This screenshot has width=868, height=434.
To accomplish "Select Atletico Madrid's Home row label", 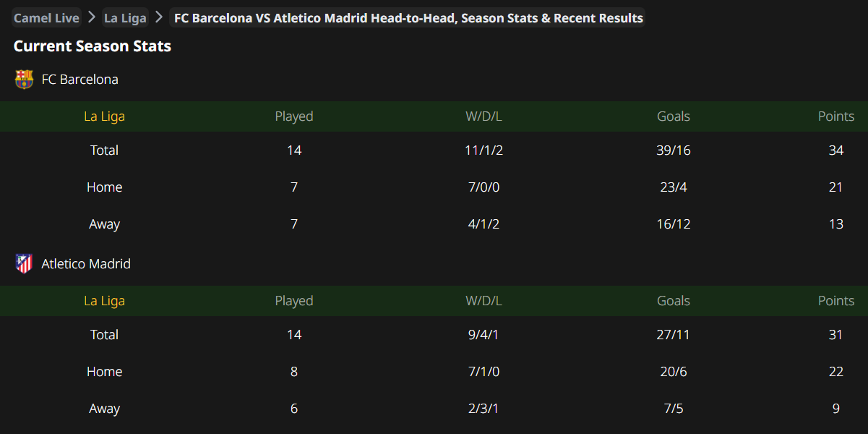I will click(x=104, y=372).
